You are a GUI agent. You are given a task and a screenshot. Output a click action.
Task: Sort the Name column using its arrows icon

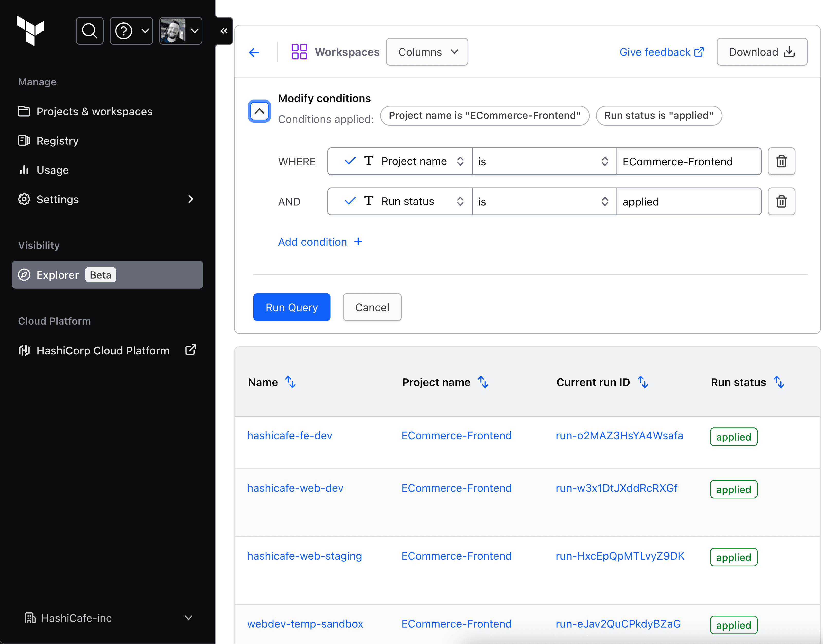(x=290, y=382)
